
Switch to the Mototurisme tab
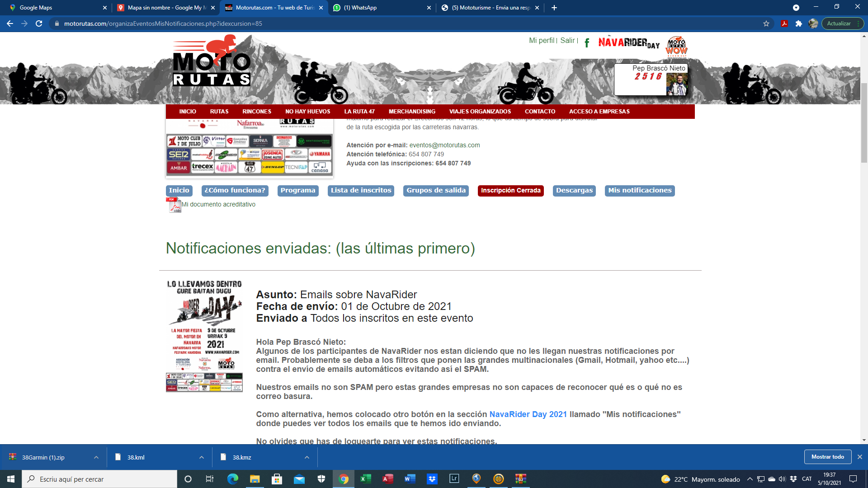490,8
